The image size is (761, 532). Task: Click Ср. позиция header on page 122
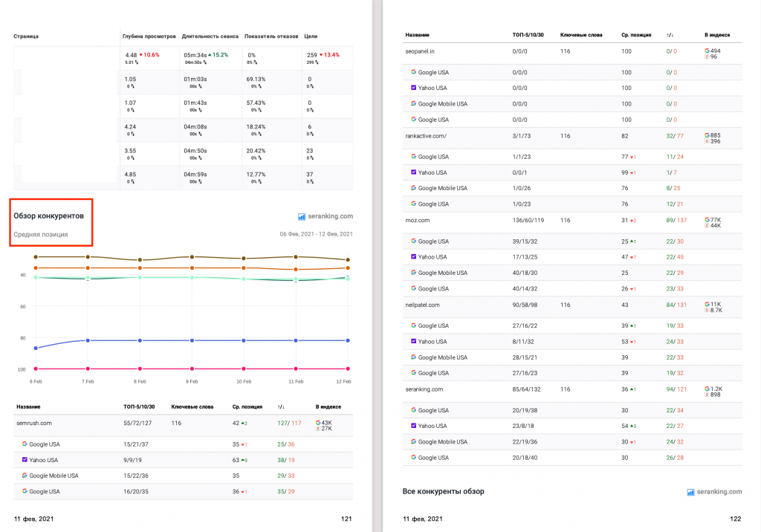point(636,35)
